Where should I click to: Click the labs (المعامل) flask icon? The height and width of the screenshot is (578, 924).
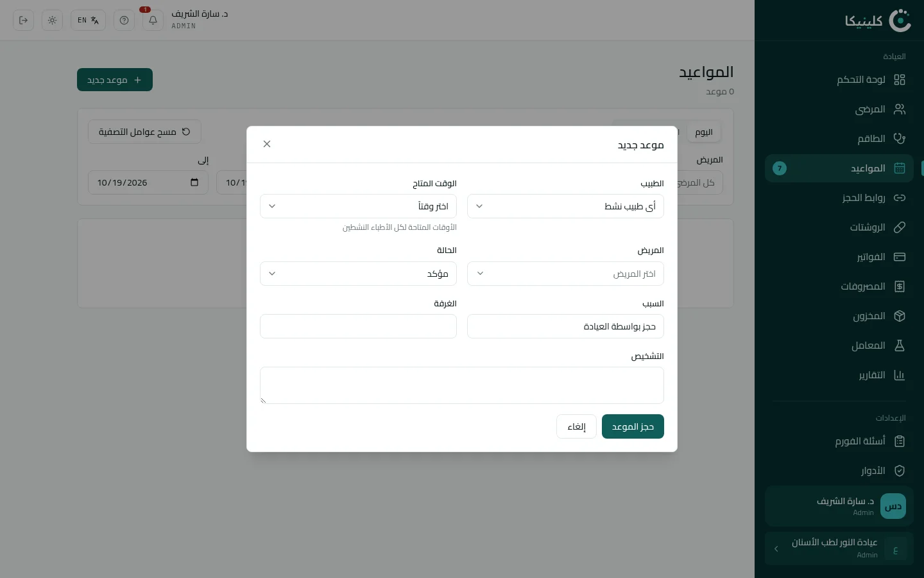click(x=900, y=346)
